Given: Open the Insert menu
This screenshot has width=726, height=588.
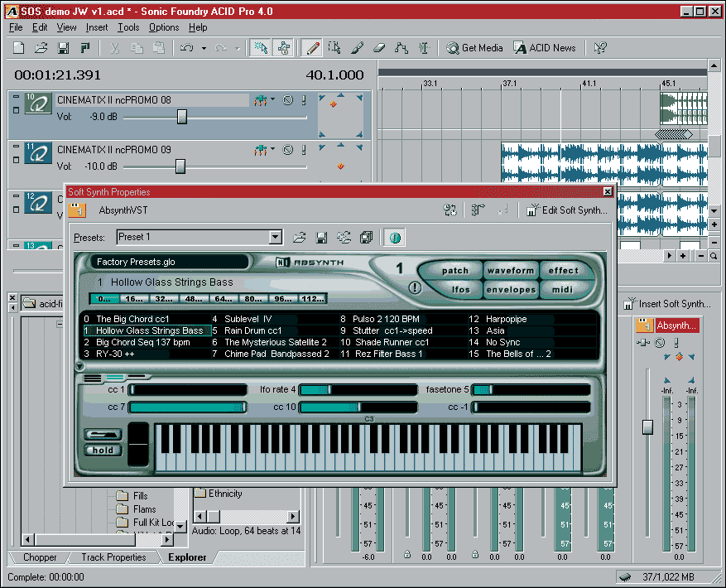Looking at the screenshot, I should tap(97, 27).
